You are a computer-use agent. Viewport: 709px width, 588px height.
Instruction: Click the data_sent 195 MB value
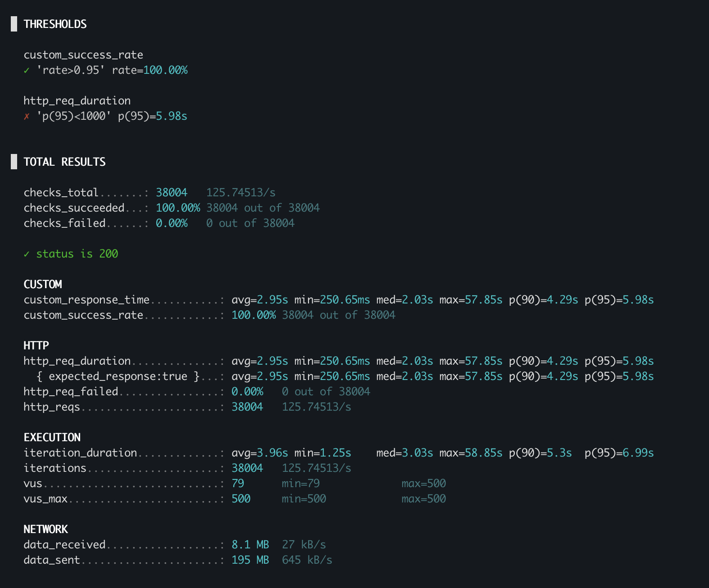point(250,560)
